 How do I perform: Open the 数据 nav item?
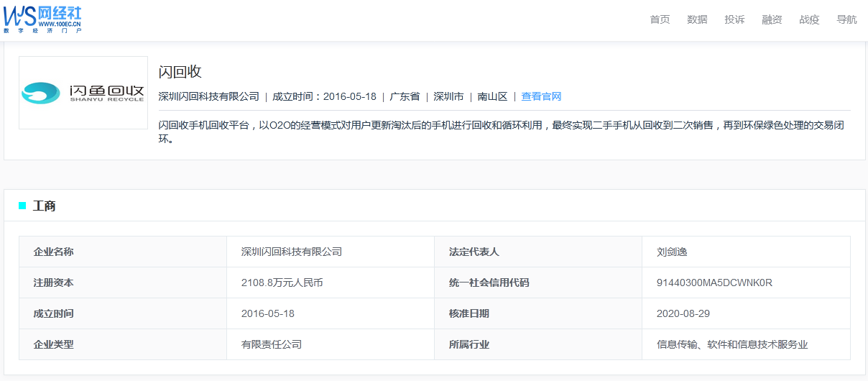[697, 19]
